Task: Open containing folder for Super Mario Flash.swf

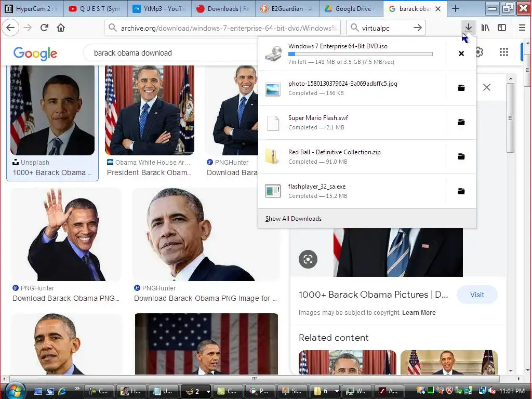Action: 461,122
